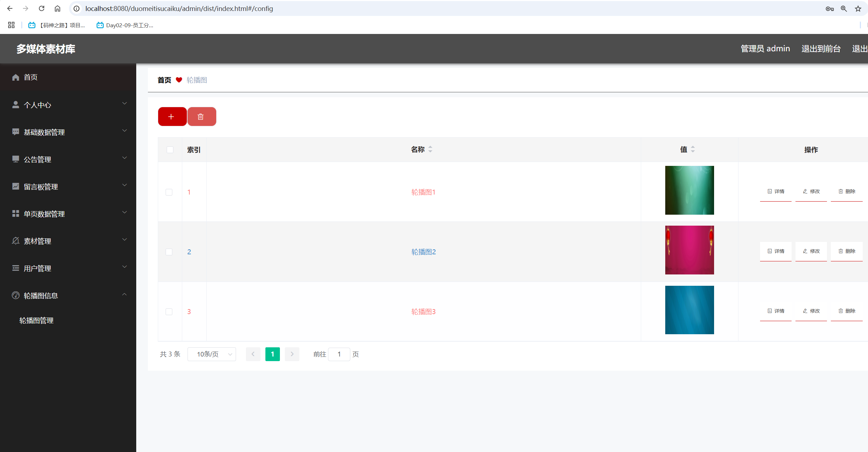Expand the 基础数据管理 menu chevron
The image size is (868, 452).
125,131
